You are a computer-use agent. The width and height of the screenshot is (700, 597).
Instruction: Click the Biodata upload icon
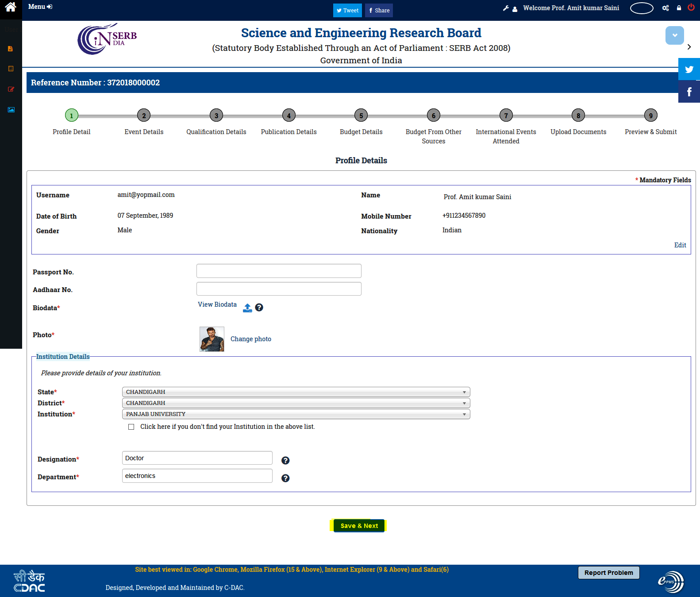point(247,308)
